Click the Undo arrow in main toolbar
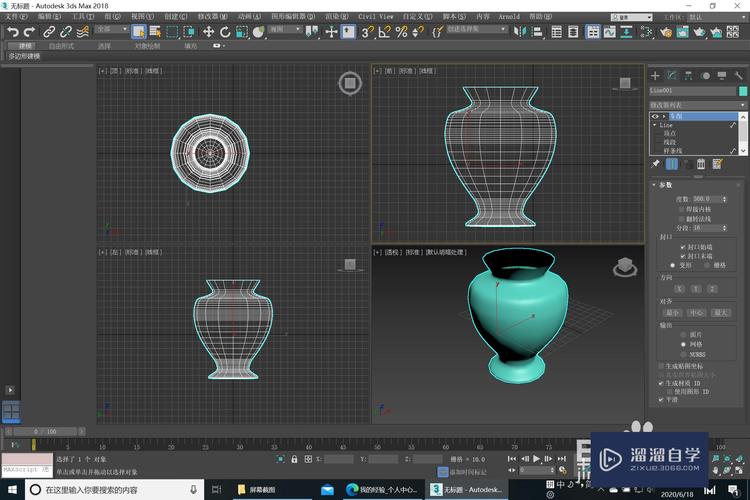750x500 pixels. pyautogui.click(x=12, y=32)
